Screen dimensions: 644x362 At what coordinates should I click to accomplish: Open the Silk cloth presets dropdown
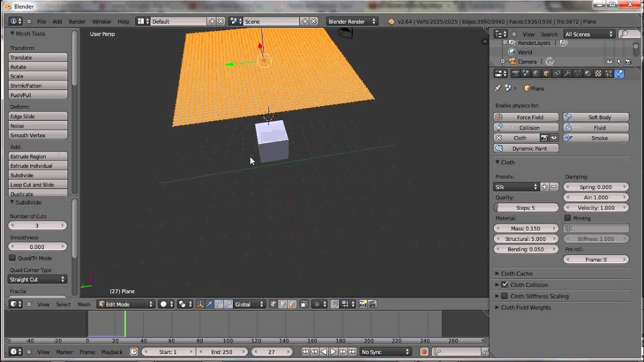point(516,187)
